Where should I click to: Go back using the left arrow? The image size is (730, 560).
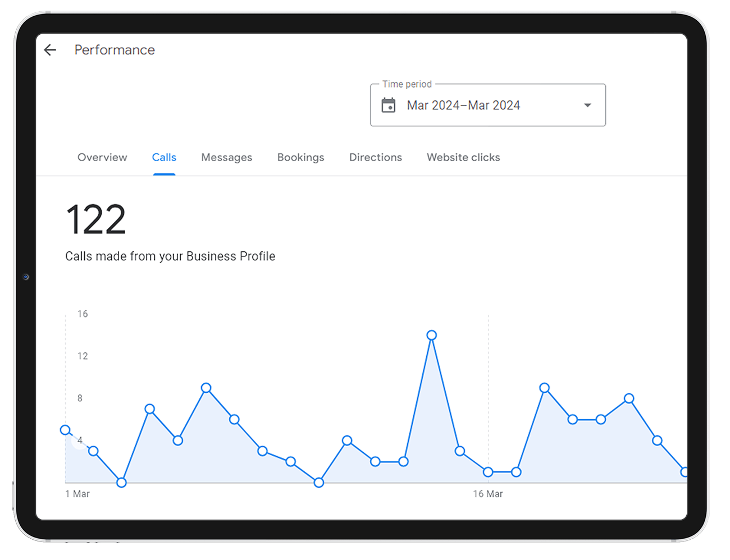point(50,50)
